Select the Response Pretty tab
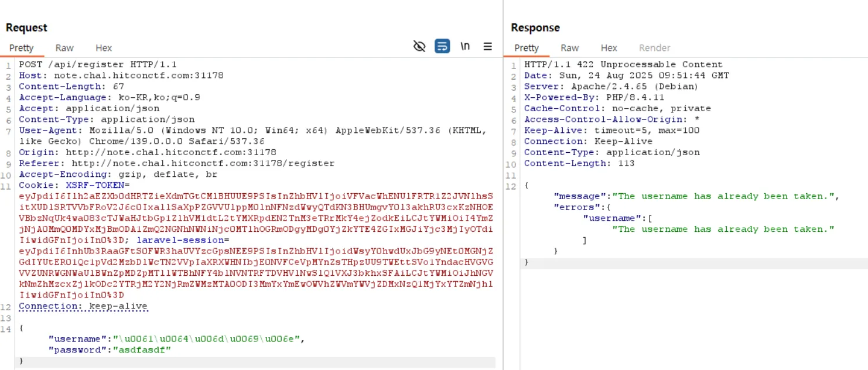The height and width of the screenshot is (370, 868). [x=526, y=48]
